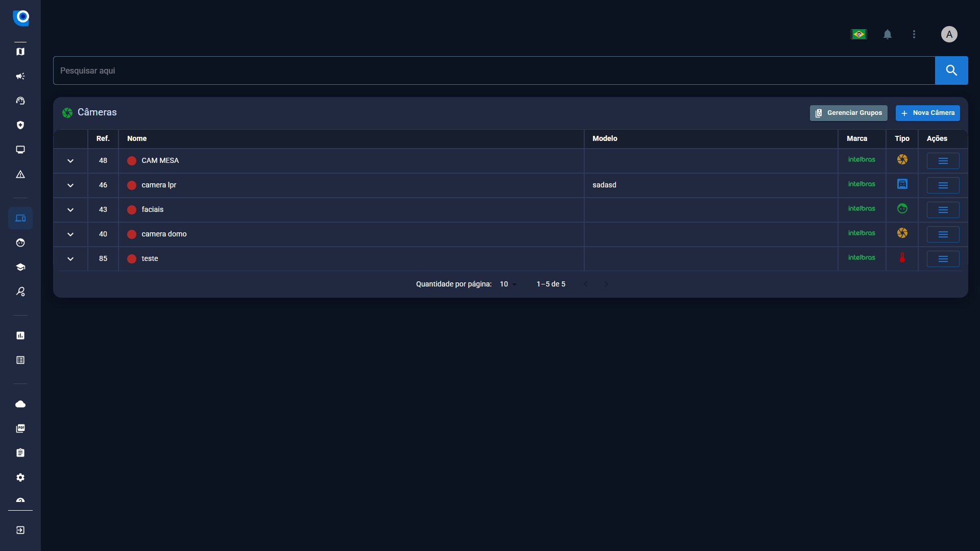980x551 pixels.
Task: Click the Gerenciar Grupos button
Action: point(849,113)
